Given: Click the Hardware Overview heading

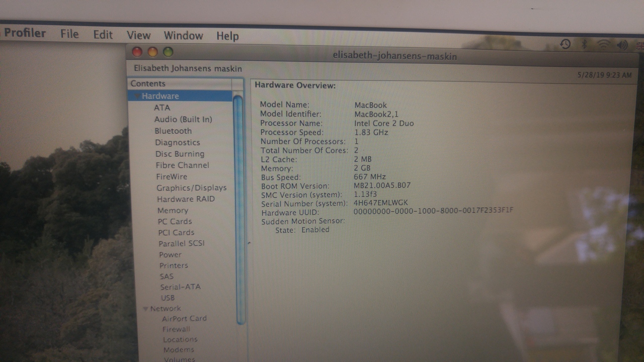Looking at the screenshot, I should pyautogui.click(x=295, y=85).
